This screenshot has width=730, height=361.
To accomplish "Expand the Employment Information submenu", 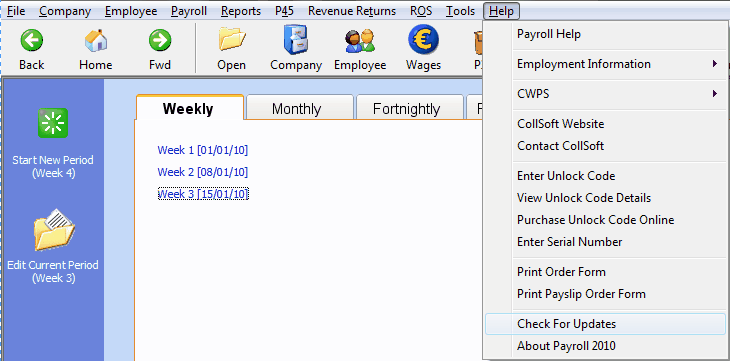I will [x=605, y=64].
